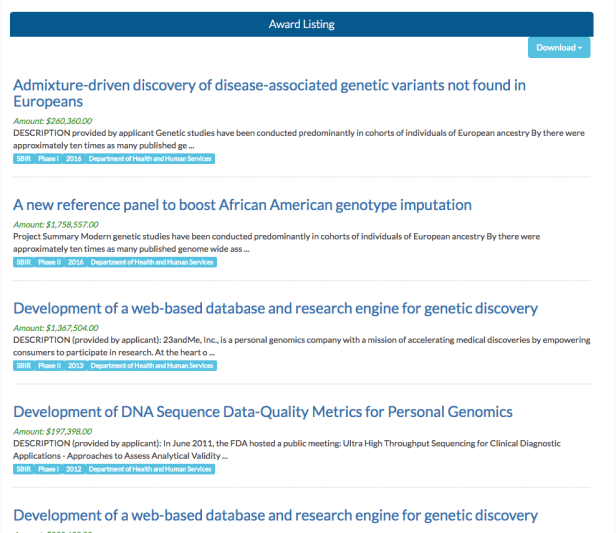616x533 pixels.
Task: Click the $1,758,557.00 amount text
Action: pyautogui.click(x=56, y=225)
